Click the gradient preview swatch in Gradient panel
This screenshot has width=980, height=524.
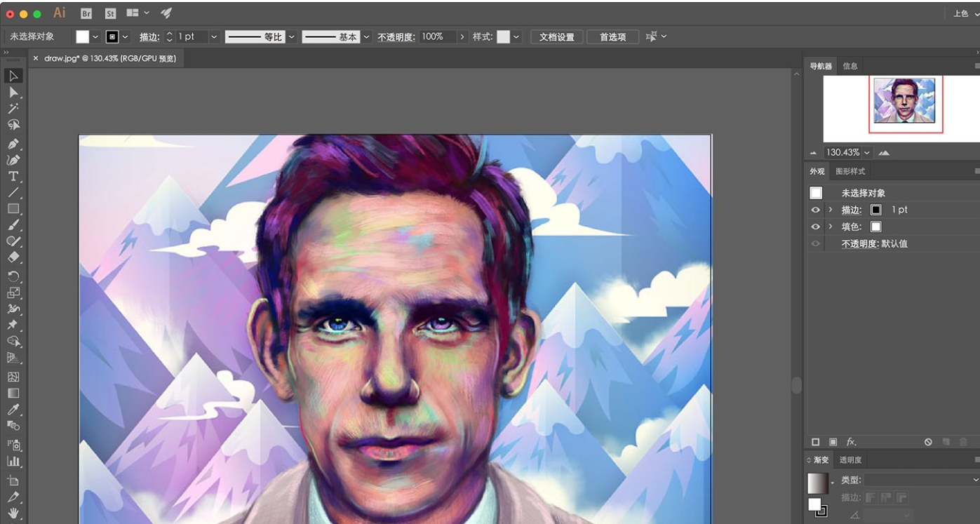tap(817, 483)
